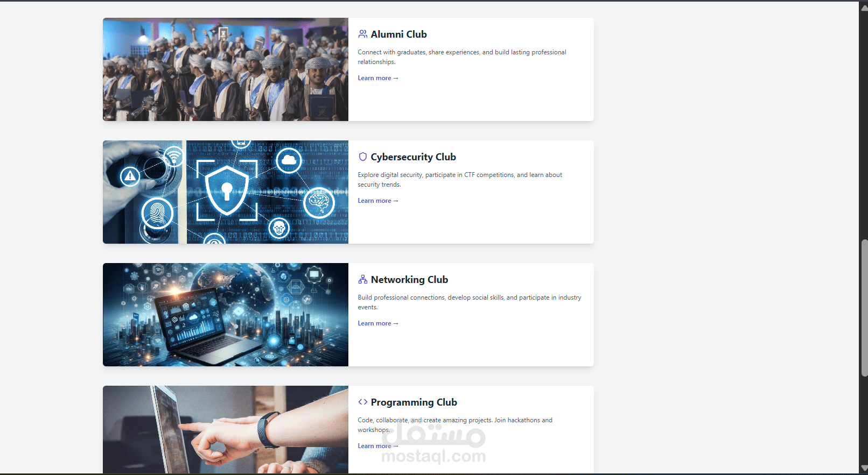Click the scrollbar up arrow

[864, 8]
